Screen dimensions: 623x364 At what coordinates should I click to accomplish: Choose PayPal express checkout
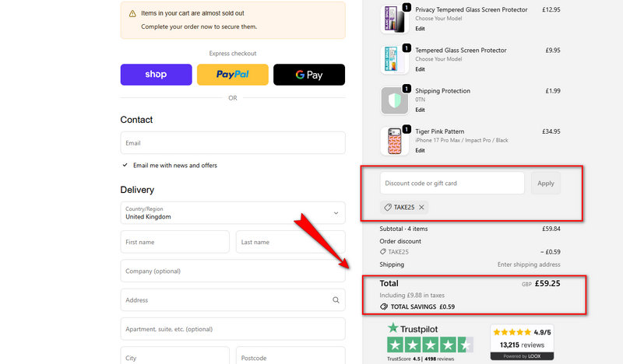click(232, 75)
